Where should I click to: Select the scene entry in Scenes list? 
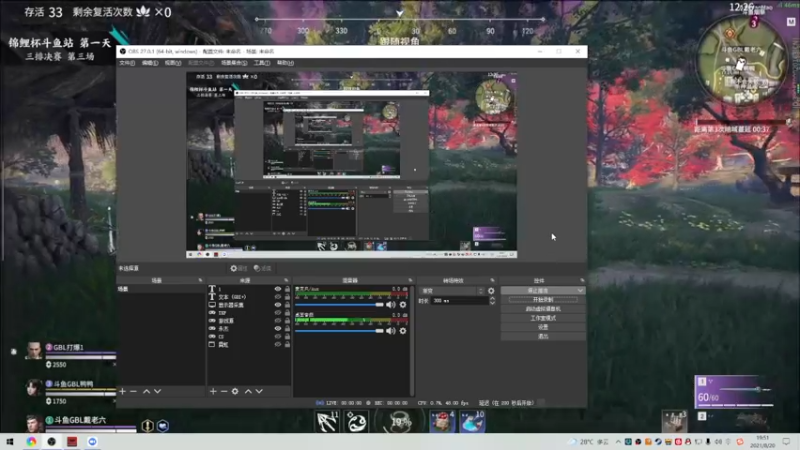pyautogui.click(x=161, y=289)
